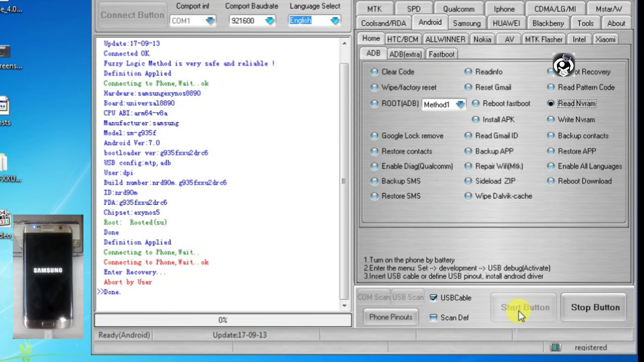The height and width of the screenshot is (362, 644).
Task: Select the Readinfo radio button
Action: click(468, 72)
